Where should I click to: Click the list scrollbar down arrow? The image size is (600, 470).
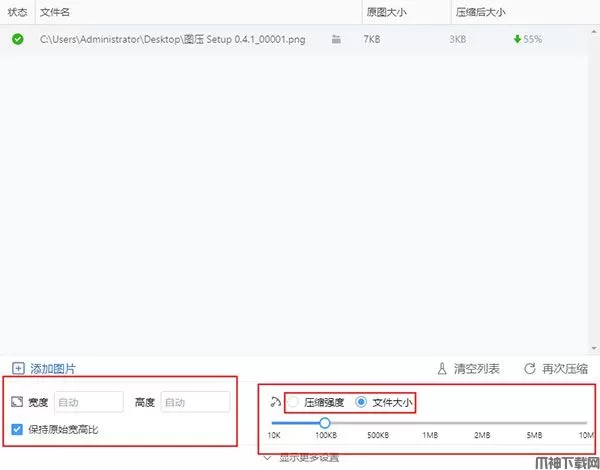[x=594, y=348]
